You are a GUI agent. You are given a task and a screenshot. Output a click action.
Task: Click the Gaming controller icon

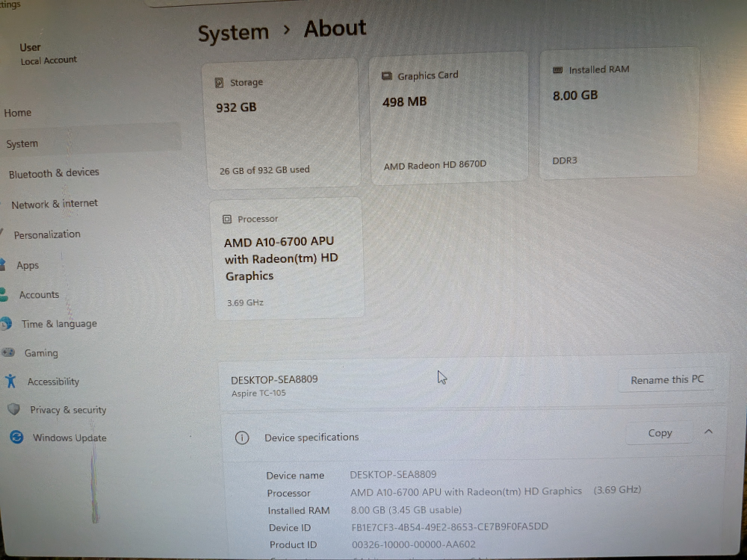coord(8,352)
